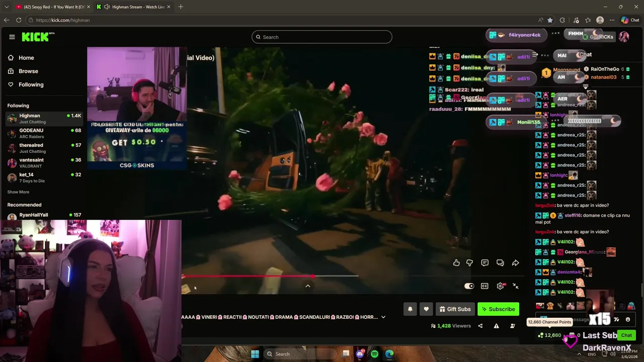Click the Gift Subs button

pos(455,309)
